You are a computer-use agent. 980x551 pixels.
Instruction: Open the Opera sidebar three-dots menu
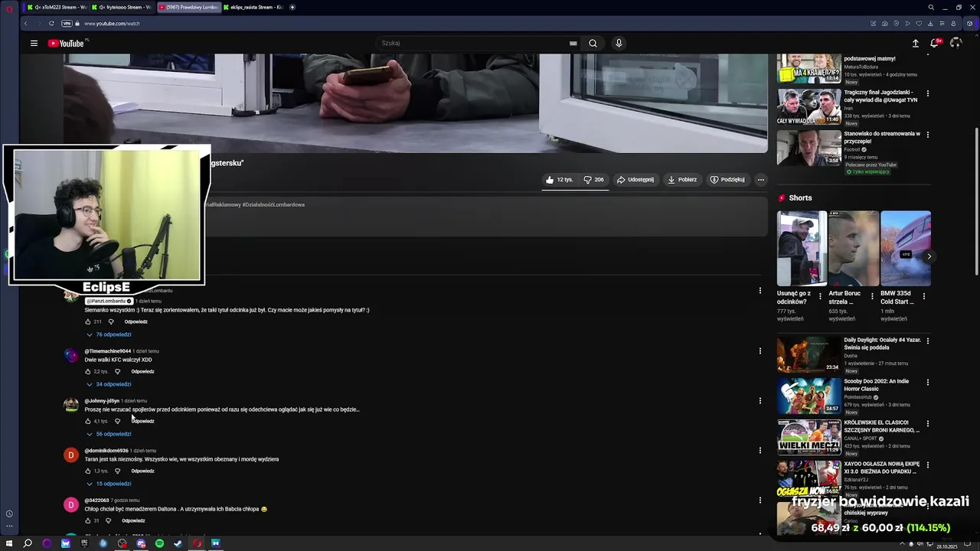point(9,526)
